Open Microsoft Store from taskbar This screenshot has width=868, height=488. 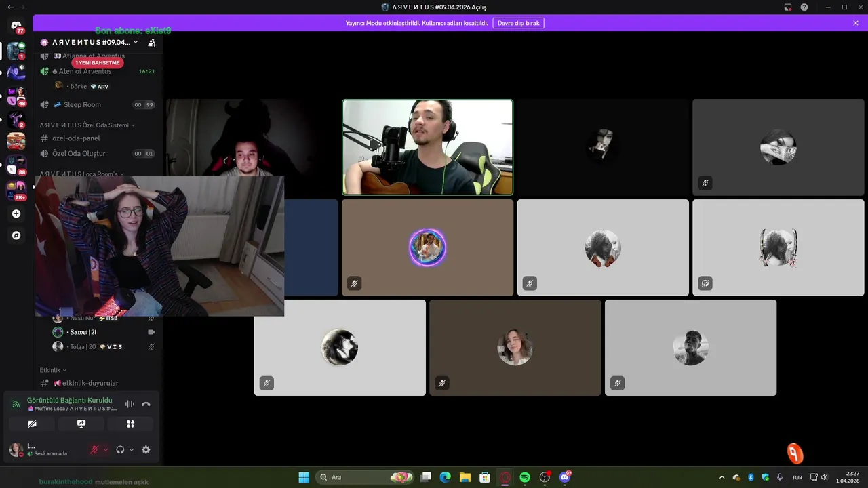point(485,477)
